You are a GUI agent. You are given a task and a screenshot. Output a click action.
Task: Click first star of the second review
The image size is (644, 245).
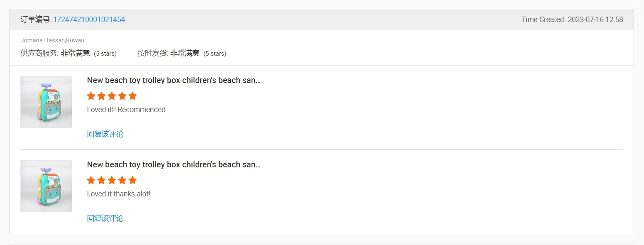pos(91,180)
